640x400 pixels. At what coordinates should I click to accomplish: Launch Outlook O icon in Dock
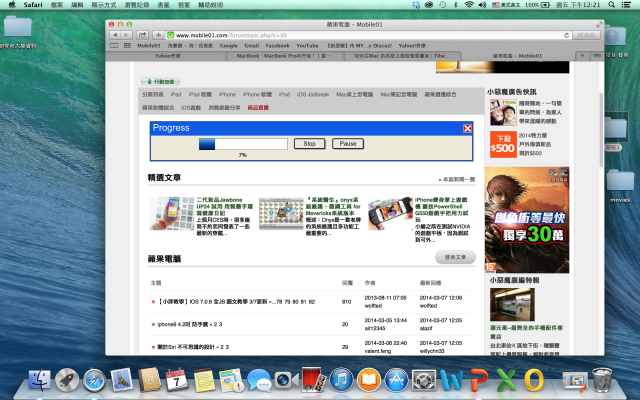click(x=534, y=380)
